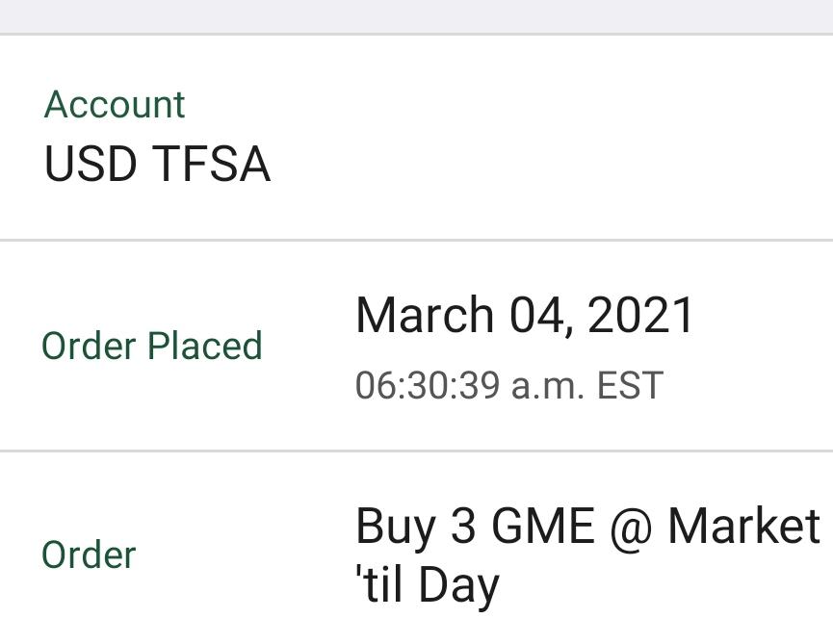Click the word Market in order details
The width and height of the screenshot is (833, 644).
pyautogui.click(x=743, y=526)
